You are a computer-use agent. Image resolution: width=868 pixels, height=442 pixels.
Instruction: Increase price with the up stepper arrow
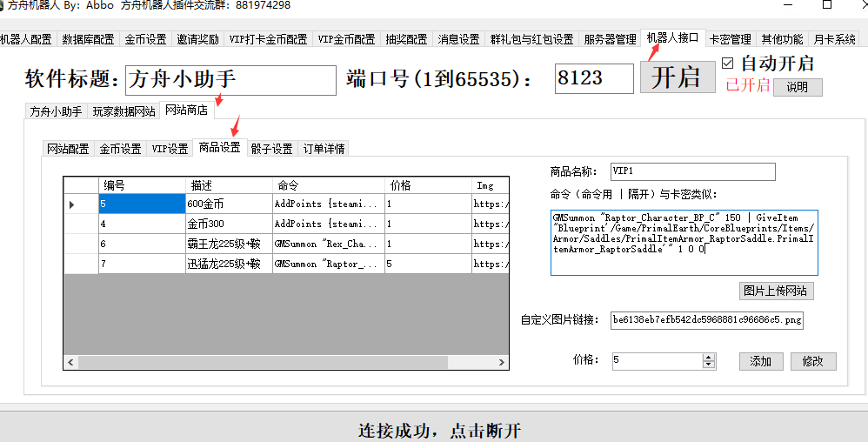click(709, 357)
